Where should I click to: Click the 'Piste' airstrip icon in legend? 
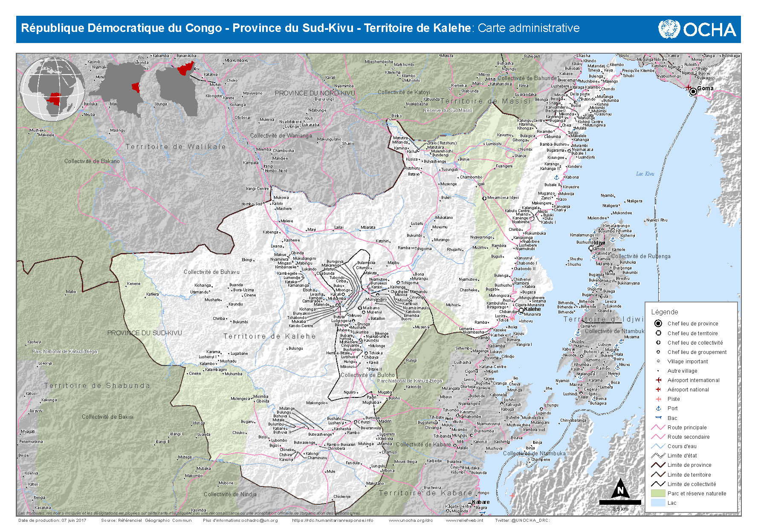coord(658,399)
